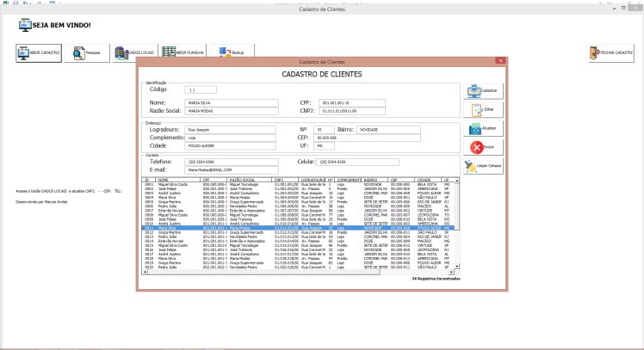
Task: Click the Nome field showing MARIA SILVA
Action: [232, 103]
